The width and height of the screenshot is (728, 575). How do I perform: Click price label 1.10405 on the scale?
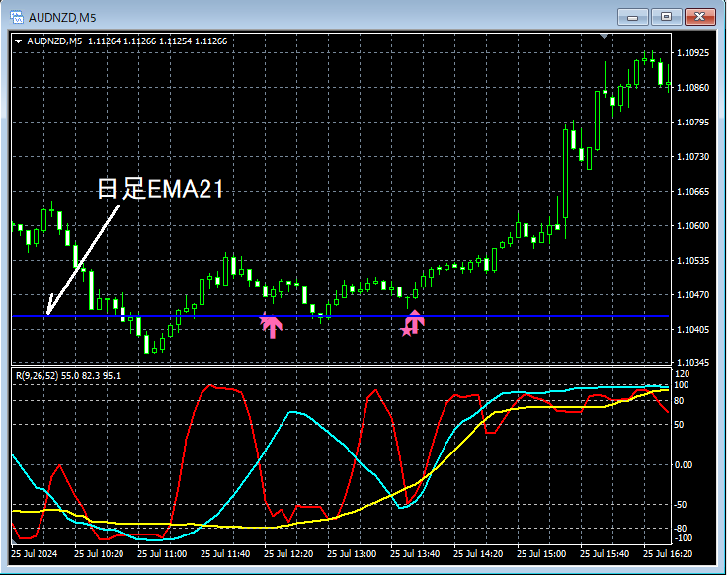pyautogui.click(x=693, y=329)
